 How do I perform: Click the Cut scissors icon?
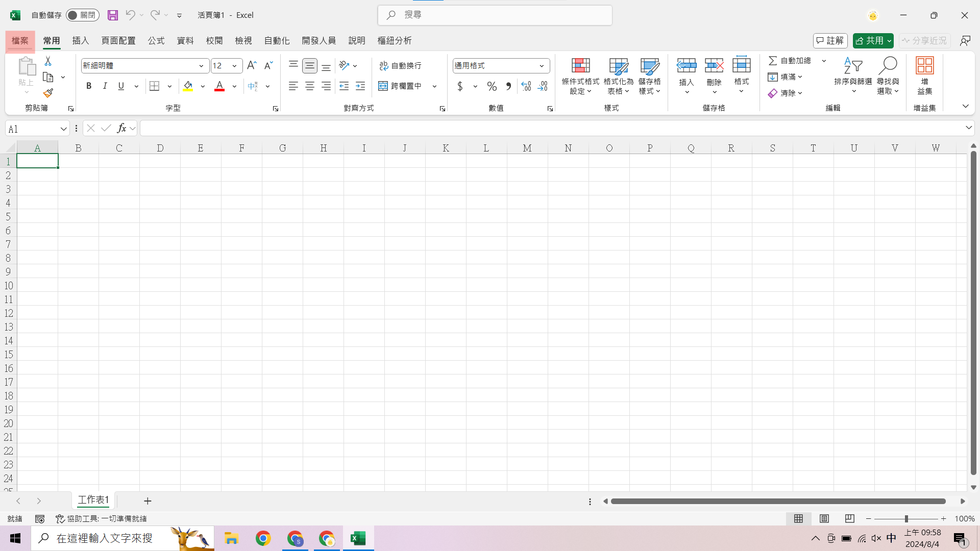coord(48,61)
